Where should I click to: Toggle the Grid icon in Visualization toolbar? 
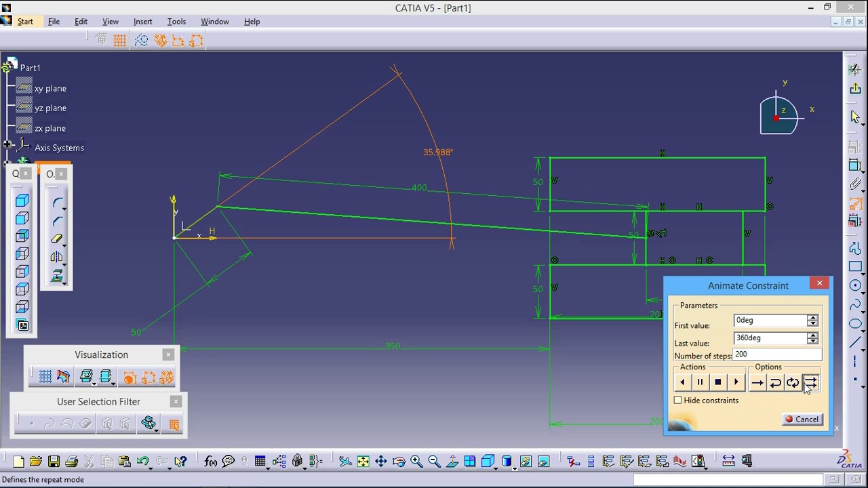tap(45, 377)
